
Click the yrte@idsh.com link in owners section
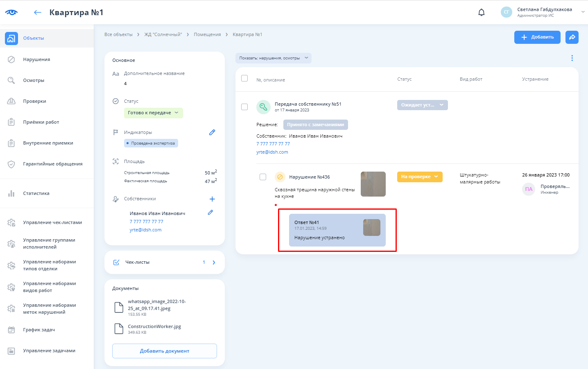click(145, 230)
